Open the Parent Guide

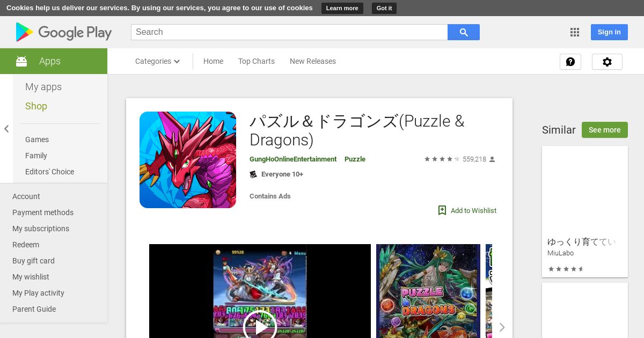coord(34,309)
